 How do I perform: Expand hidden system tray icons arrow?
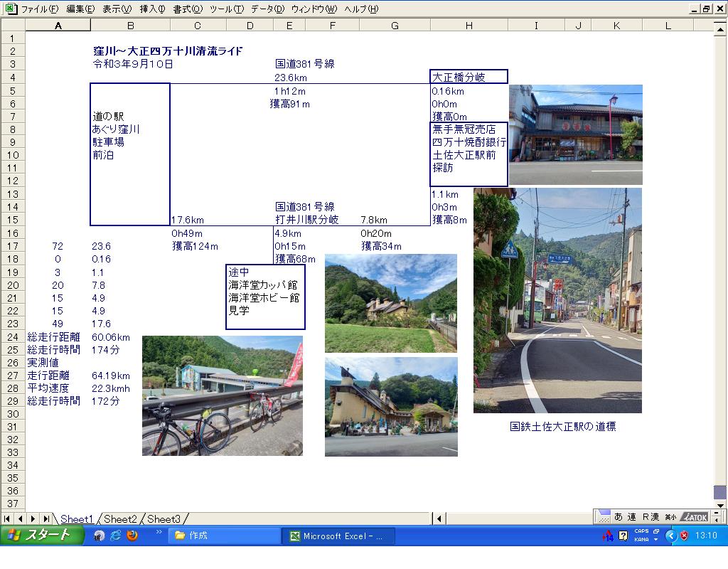(670, 536)
